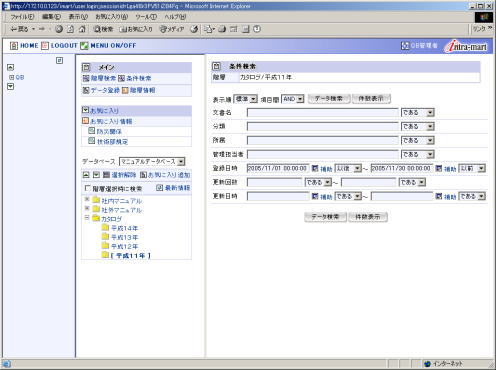Viewport: 496px width, 370px height.
Task: Select the 平成14年 folder
Action: coord(124,228)
